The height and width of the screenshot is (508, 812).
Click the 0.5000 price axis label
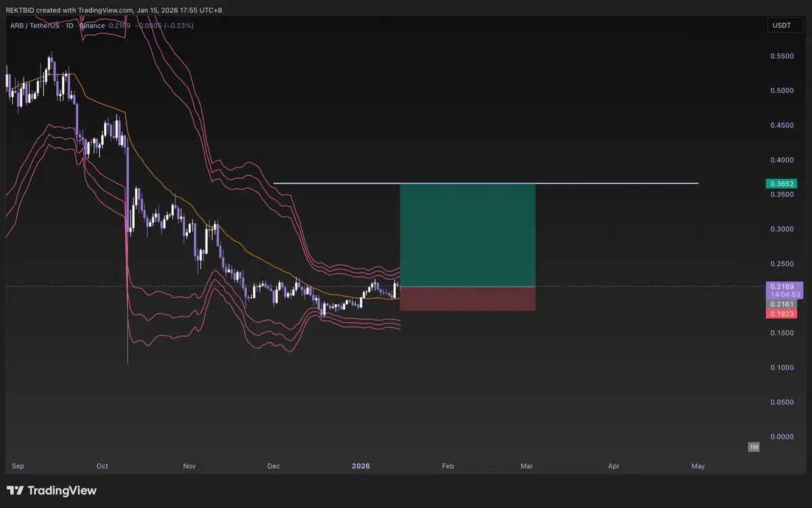pyautogui.click(x=781, y=91)
